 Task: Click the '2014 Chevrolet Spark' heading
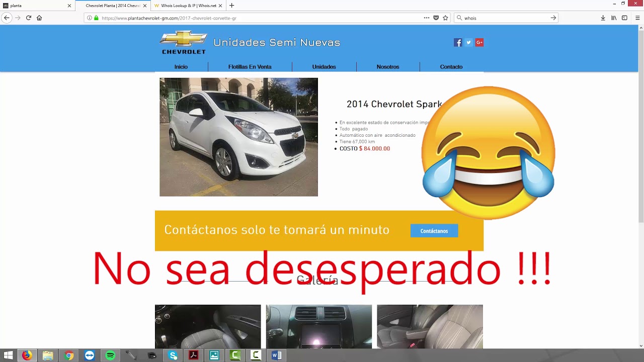394,104
